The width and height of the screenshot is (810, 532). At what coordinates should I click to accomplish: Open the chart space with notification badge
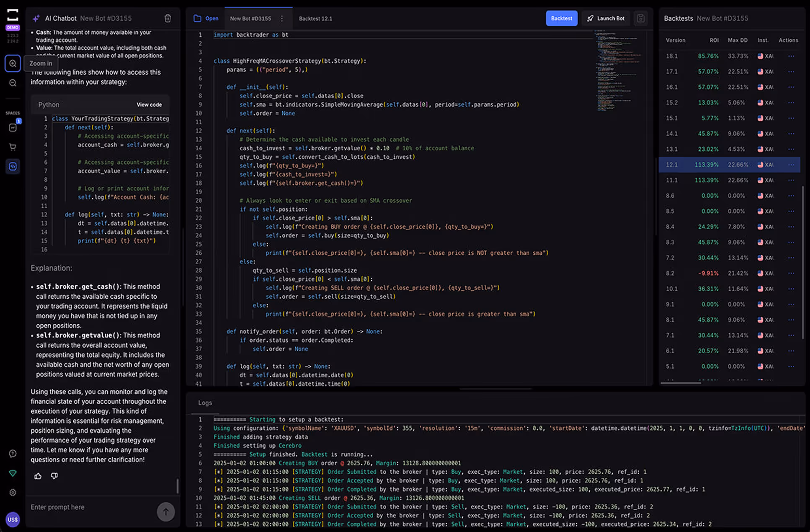pos(13,127)
